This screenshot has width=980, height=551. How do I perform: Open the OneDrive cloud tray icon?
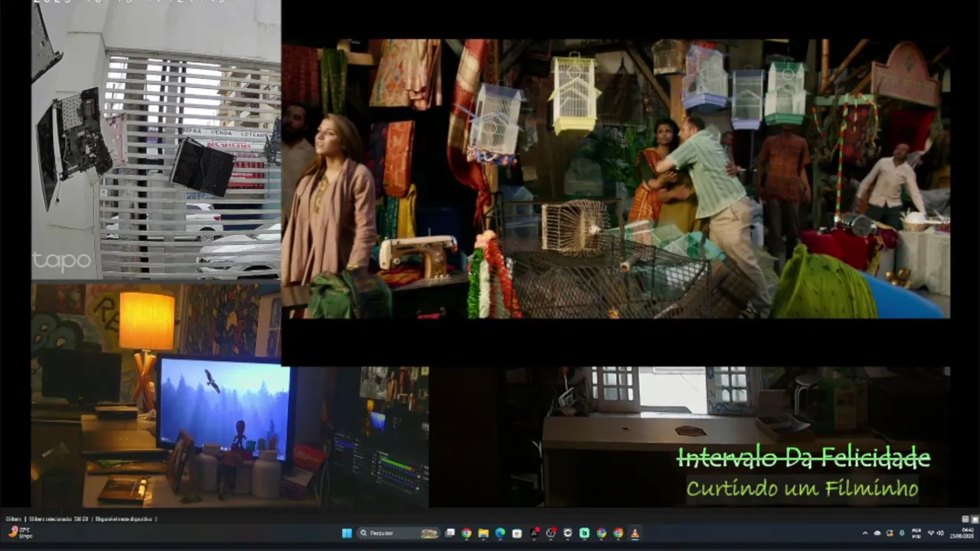877,533
